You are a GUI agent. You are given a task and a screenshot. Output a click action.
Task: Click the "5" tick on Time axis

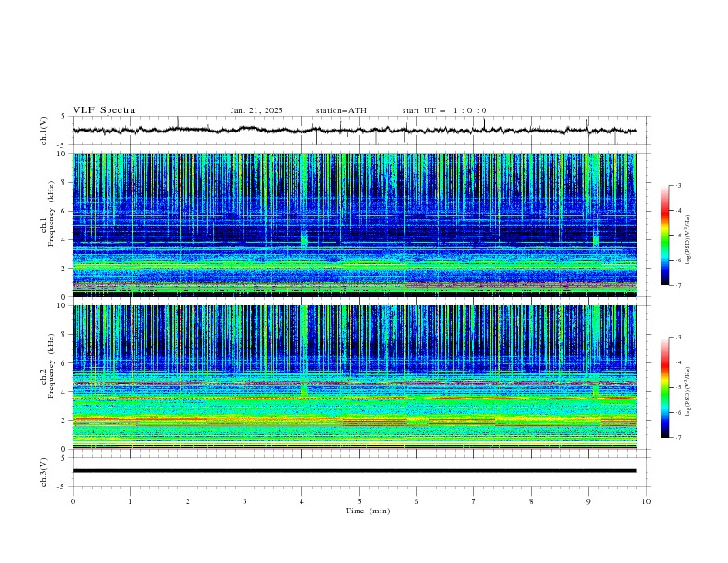pos(359,501)
